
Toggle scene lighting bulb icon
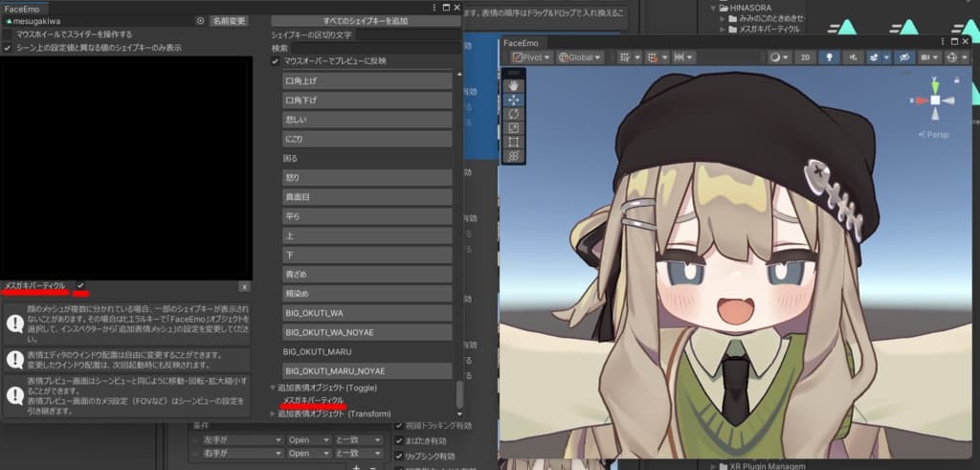click(830, 57)
